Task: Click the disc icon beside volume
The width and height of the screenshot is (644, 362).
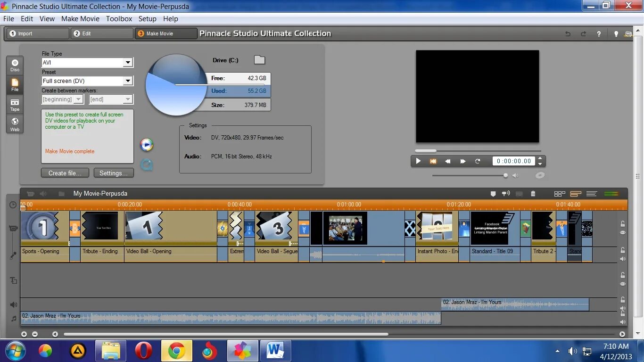Action: click(x=540, y=175)
